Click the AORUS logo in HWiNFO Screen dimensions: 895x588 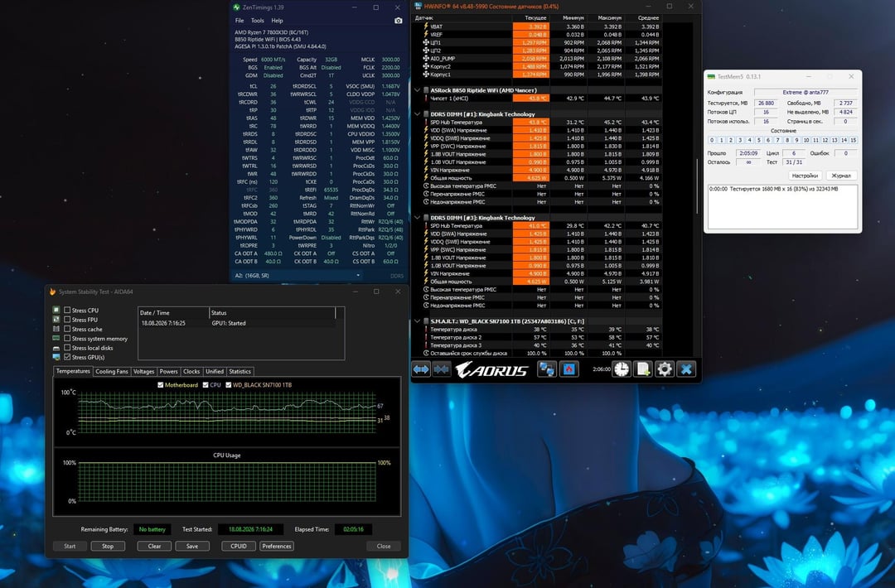tap(492, 369)
